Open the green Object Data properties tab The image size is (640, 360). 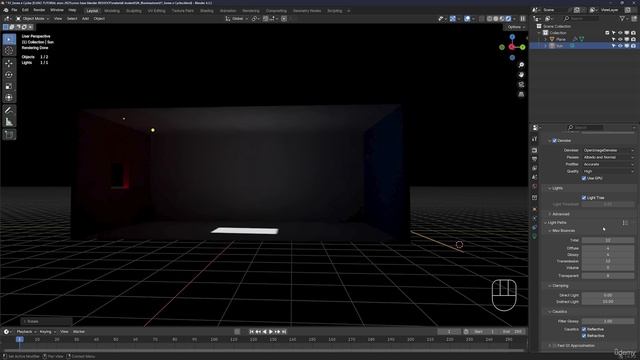point(534,236)
